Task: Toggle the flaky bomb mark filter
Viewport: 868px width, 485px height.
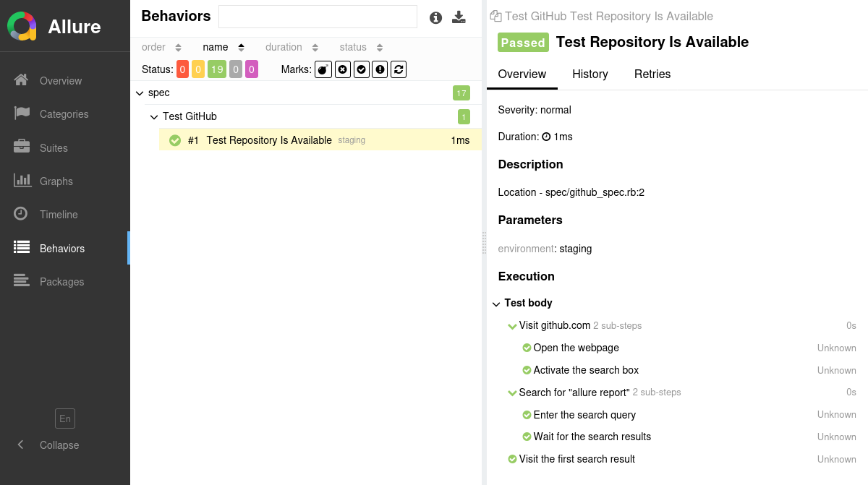Action: (323, 69)
